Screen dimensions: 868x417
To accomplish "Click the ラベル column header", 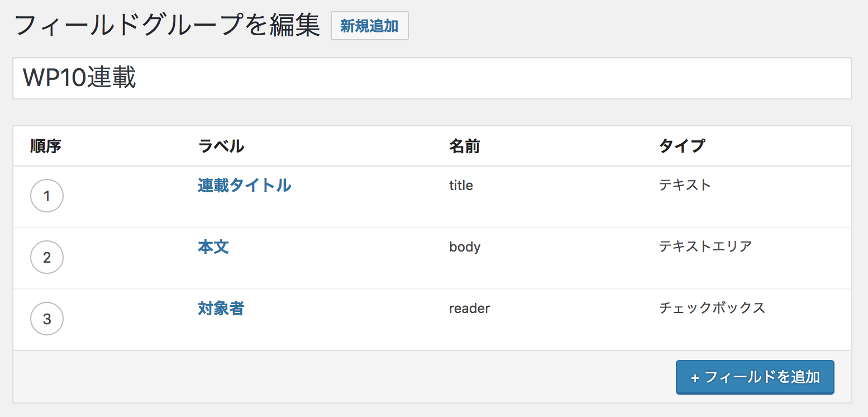I will 221,146.
